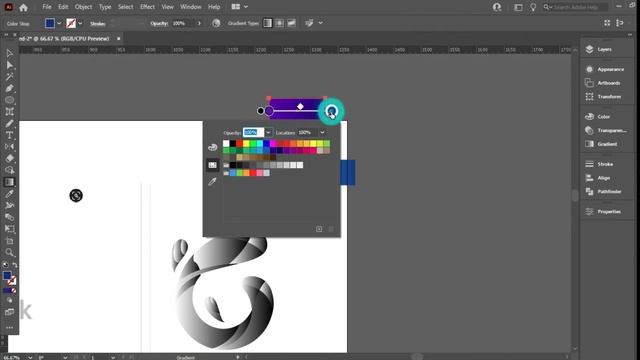The image size is (640, 360).
Task: Open the stroke color dropdown arrow
Action: tap(80, 23)
